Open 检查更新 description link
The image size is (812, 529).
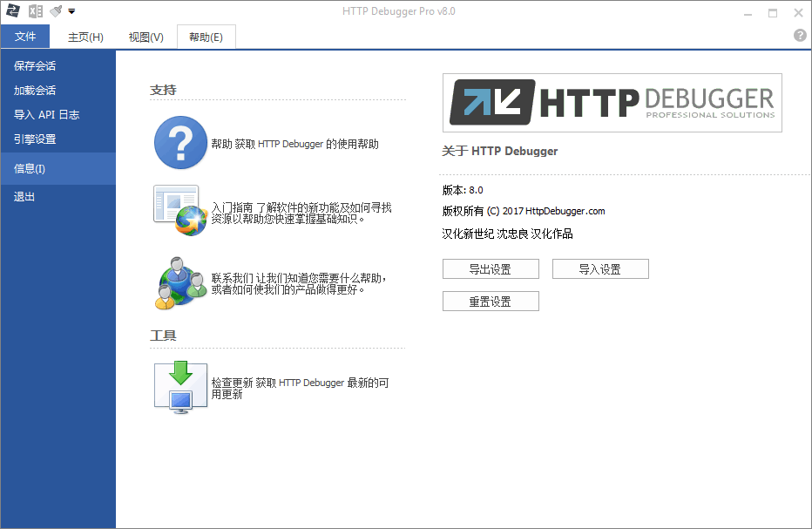pyautogui.click(x=300, y=388)
